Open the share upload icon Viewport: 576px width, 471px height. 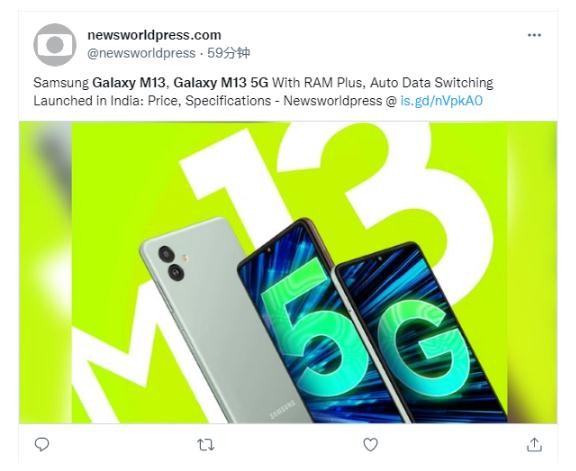[x=534, y=445]
